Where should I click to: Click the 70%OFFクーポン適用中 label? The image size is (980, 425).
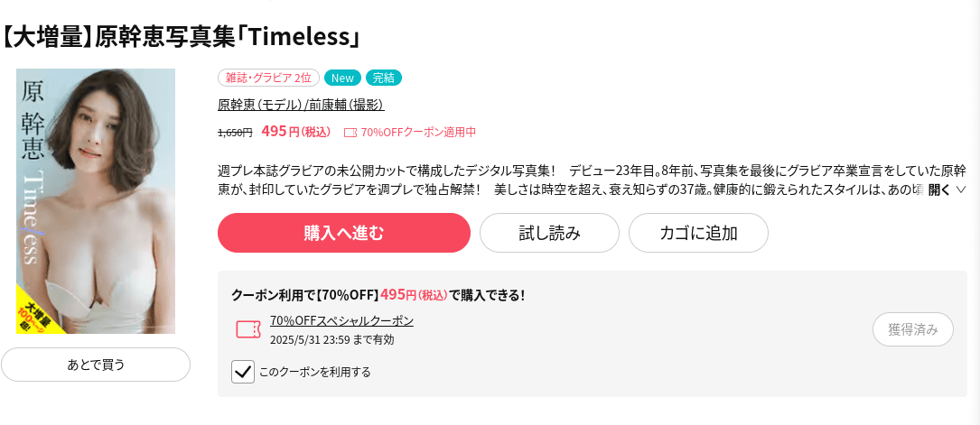(418, 133)
